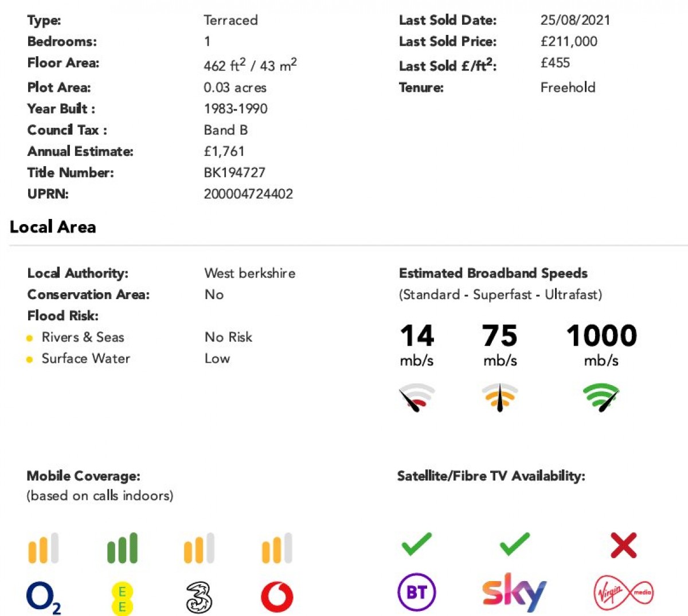Click the ultrafast green speed gauge icon
688x616 pixels.
[x=601, y=398]
